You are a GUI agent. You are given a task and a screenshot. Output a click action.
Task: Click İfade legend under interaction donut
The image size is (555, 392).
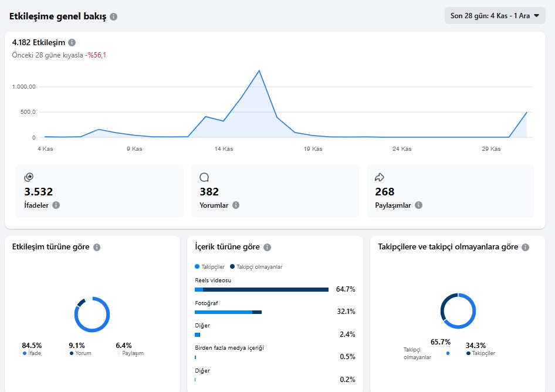pyautogui.click(x=32, y=353)
